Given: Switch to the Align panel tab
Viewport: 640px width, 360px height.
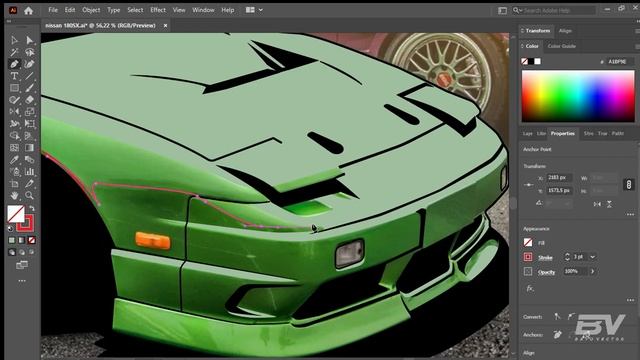Looking at the screenshot, I should click(x=565, y=31).
